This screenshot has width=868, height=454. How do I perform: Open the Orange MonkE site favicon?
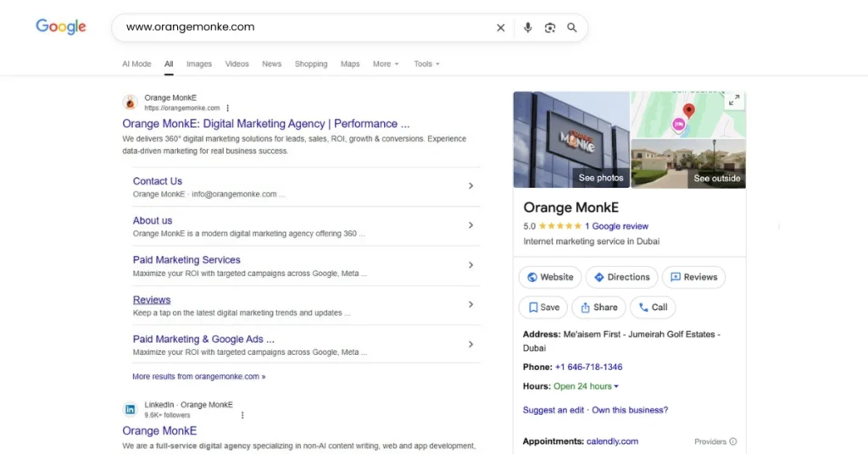pyautogui.click(x=130, y=102)
